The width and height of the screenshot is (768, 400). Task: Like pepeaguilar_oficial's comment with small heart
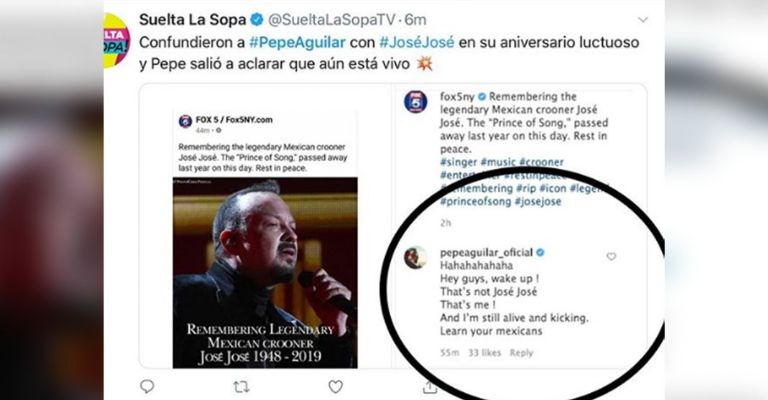(611, 257)
